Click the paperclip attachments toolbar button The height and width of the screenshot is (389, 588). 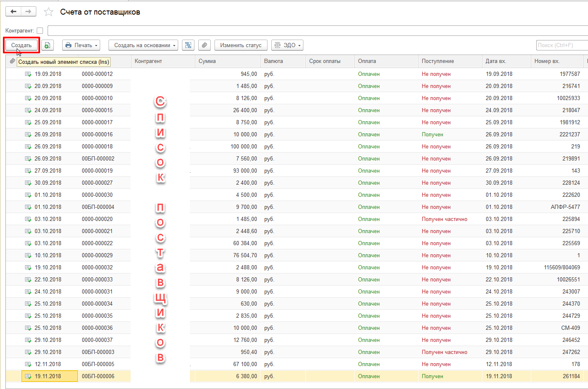pos(204,45)
